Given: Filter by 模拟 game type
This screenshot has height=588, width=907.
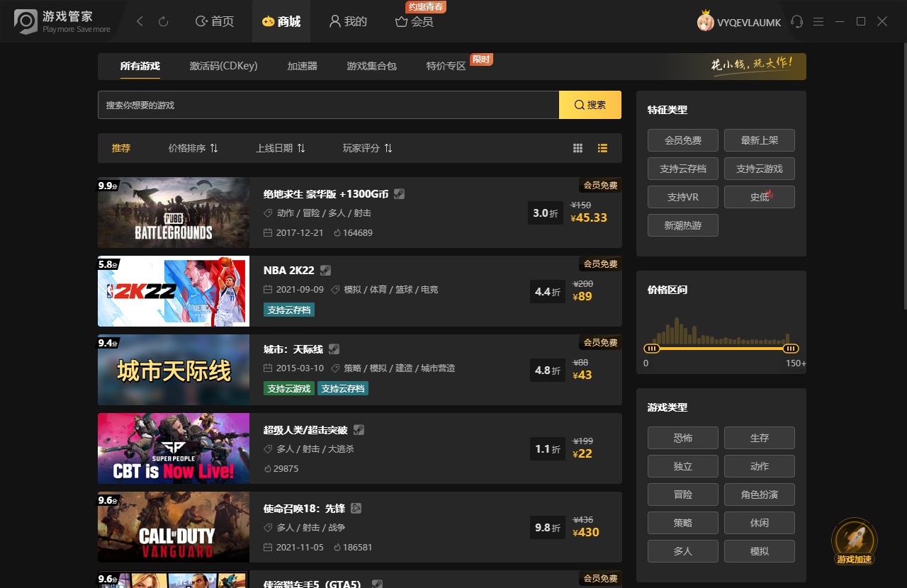Looking at the screenshot, I should click(760, 551).
